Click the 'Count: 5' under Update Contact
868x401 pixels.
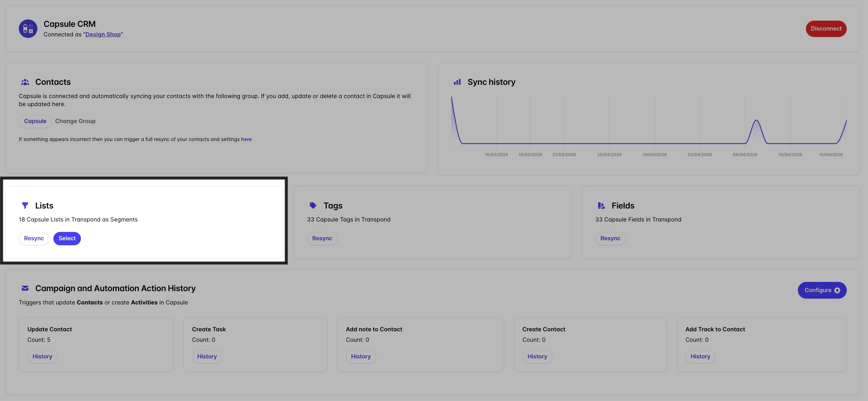point(39,340)
